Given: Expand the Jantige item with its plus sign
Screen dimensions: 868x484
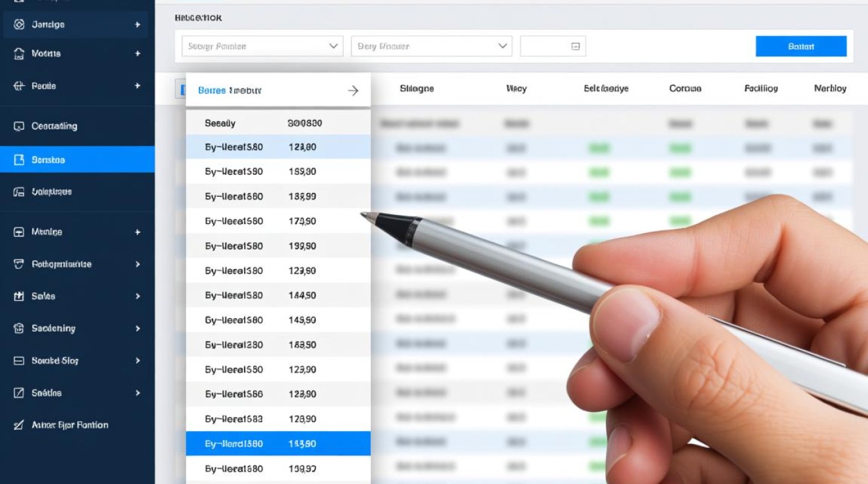Looking at the screenshot, I should click(138, 25).
